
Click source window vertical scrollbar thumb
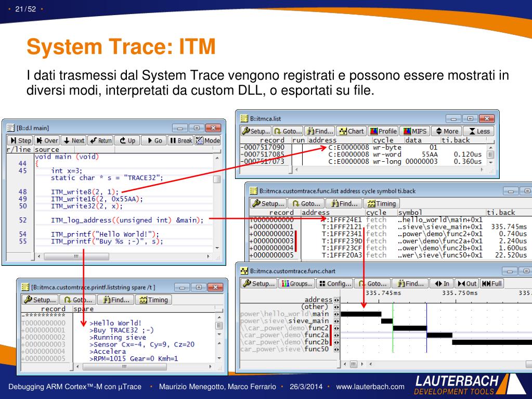click(217, 179)
